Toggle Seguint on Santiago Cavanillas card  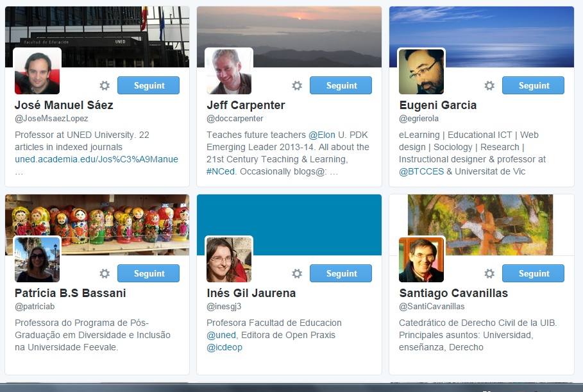[533, 273]
